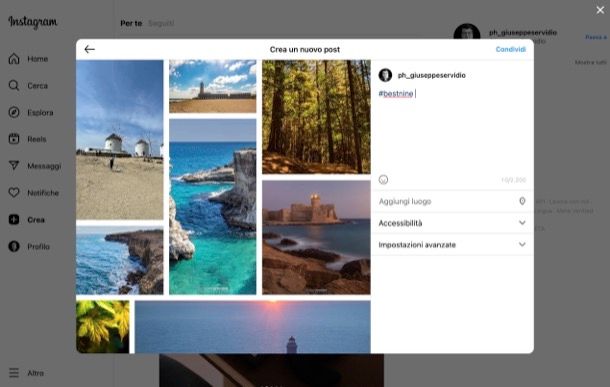
Task: Expand the Accessibilità section chevron
Action: coord(522,223)
